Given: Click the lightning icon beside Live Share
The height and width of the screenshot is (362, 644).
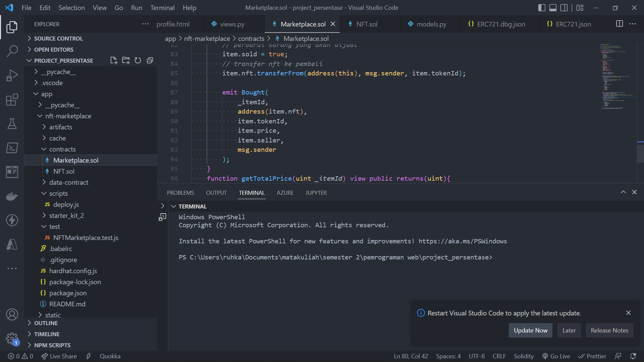Looking at the screenshot, I should tap(89, 356).
